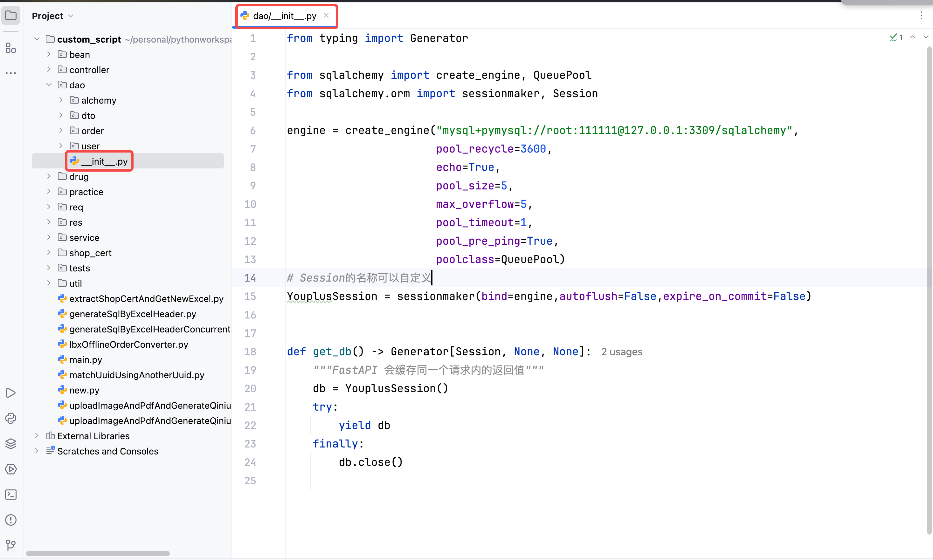The height and width of the screenshot is (560, 933).
Task: Expand the alchemy folder
Action: pyautogui.click(x=61, y=100)
